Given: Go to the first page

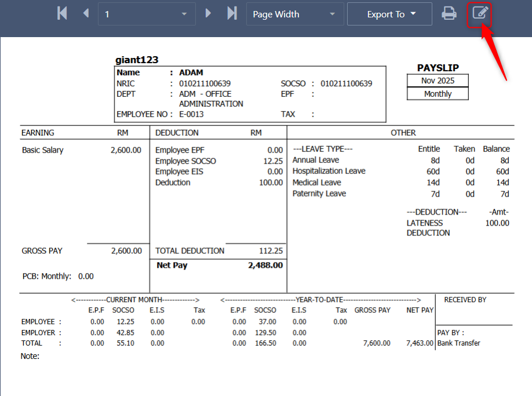Looking at the screenshot, I should [62, 13].
